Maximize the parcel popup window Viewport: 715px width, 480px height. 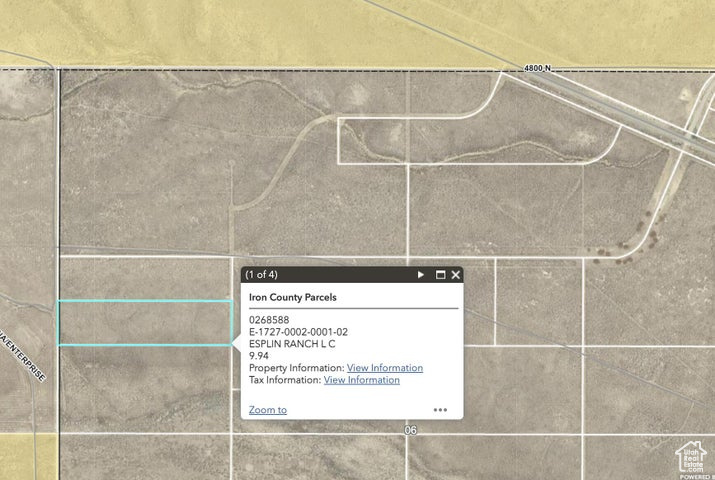[440, 274]
